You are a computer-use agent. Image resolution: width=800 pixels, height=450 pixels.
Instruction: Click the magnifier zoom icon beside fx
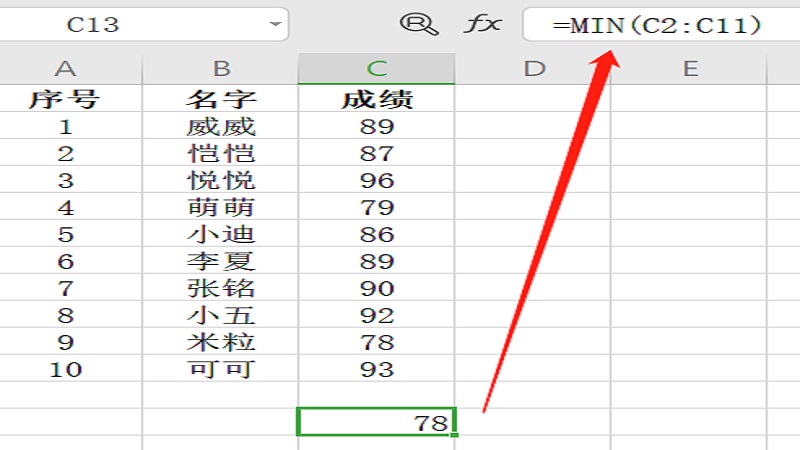pyautogui.click(x=418, y=24)
